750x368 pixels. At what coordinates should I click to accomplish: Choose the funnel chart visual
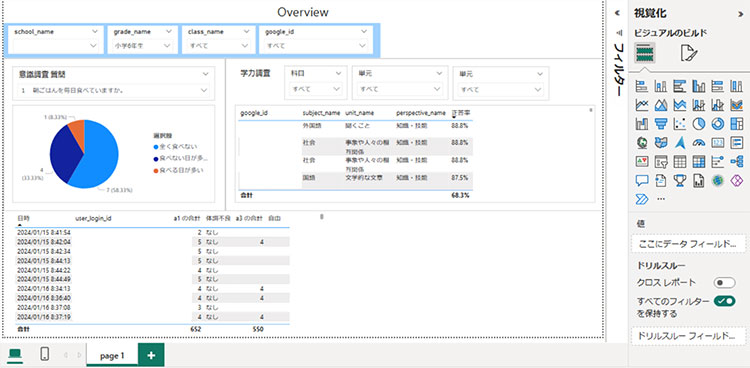tap(661, 124)
